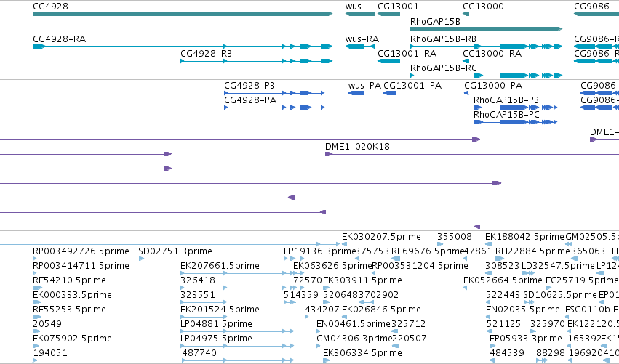Open the EK063626.5prime EST label
The image size is (619, 364).
pyautogui.click(x=333, y=266)
